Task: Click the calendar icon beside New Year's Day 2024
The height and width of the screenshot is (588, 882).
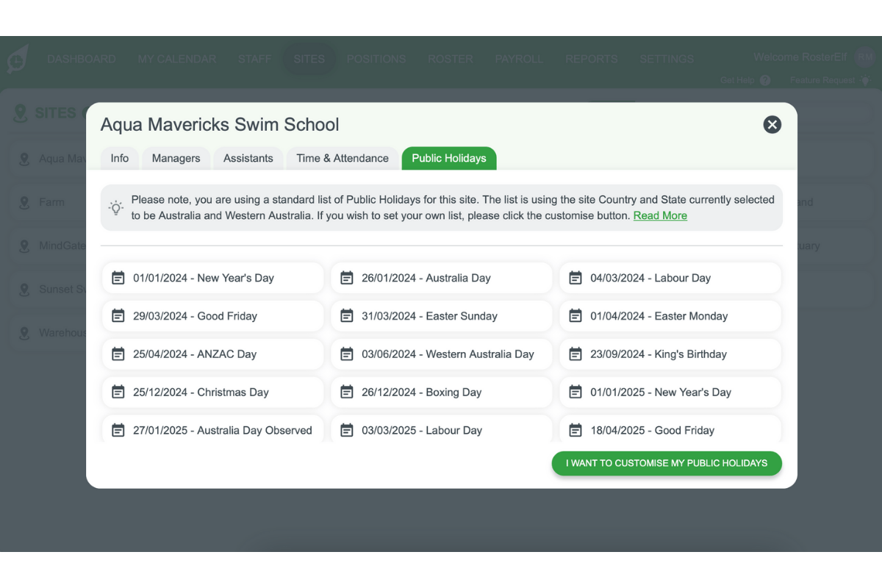Action: coord(118,278)
